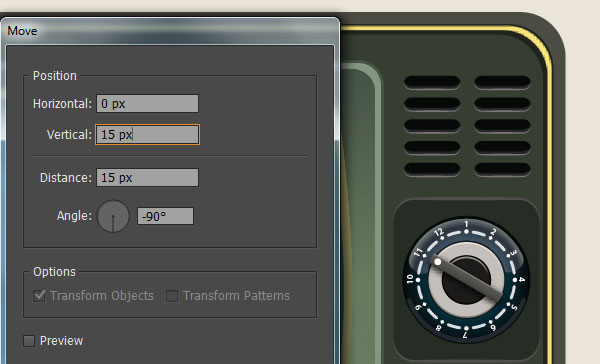Click the Distance label text
Image resolution: width=600 pixels, height=364 pixels.
(66, 178)
